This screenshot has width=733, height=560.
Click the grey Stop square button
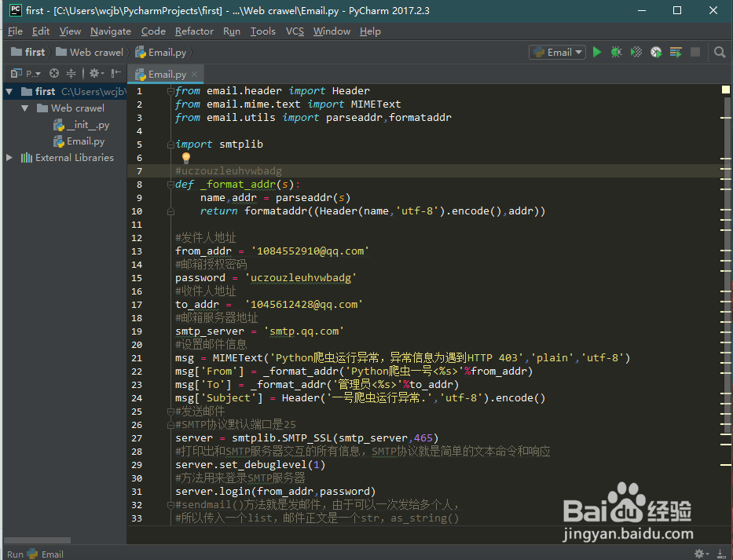(x=695, y=52)
